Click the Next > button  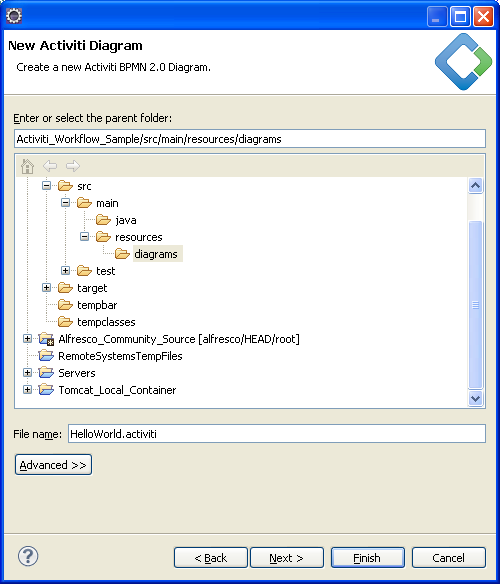(287, 558)
